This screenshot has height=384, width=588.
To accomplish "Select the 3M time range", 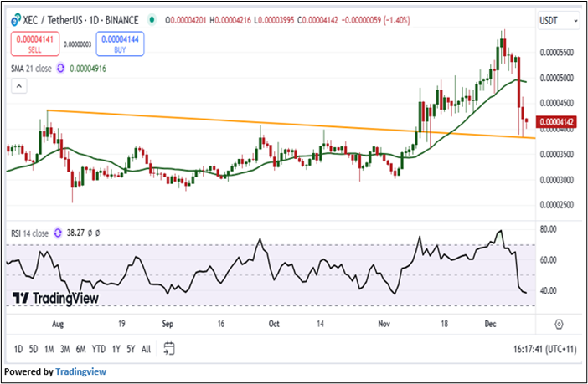I will [x=64, y=349].
